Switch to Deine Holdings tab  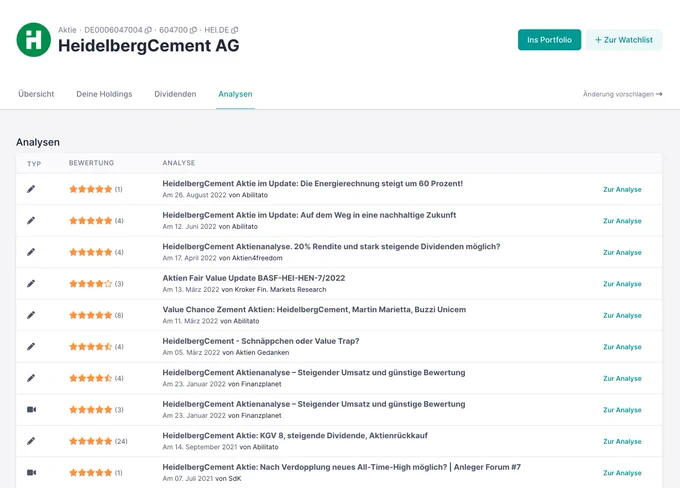click(x=104, y=94)
